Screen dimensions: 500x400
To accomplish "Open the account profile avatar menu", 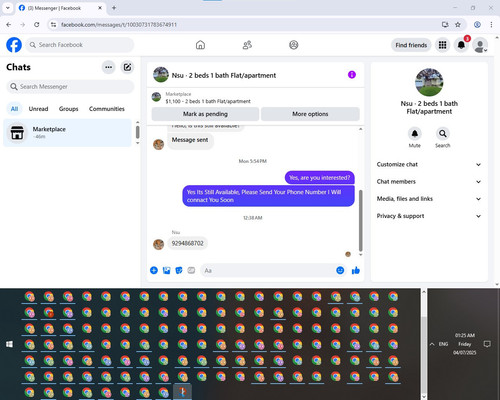I will coord(480,45).
